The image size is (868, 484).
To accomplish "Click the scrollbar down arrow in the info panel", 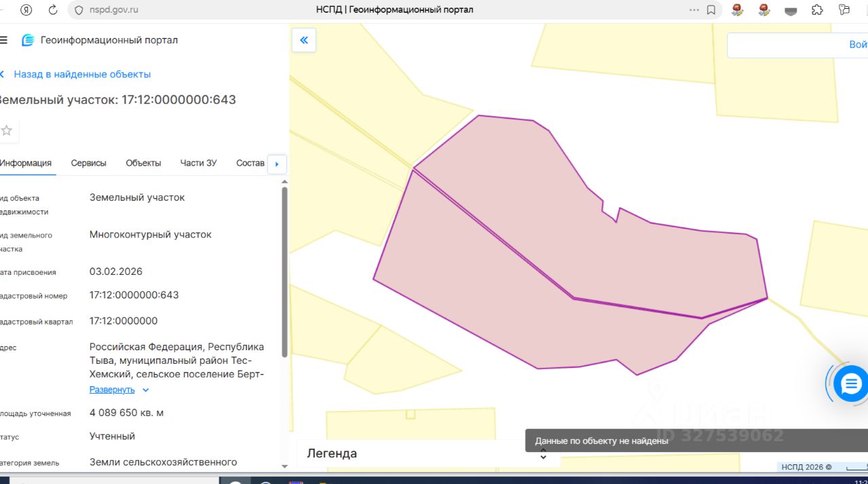I will pyautogui.click(x=284, y=466).
